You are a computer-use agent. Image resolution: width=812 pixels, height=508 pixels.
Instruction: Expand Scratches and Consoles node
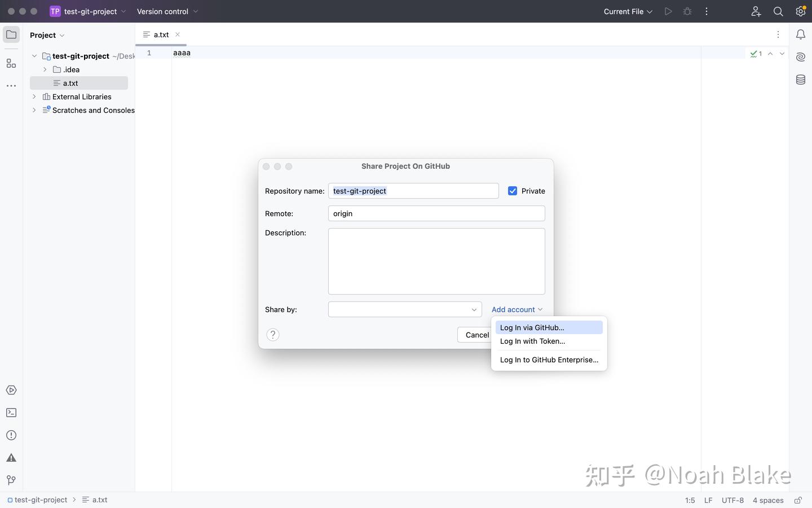point(34,110)
